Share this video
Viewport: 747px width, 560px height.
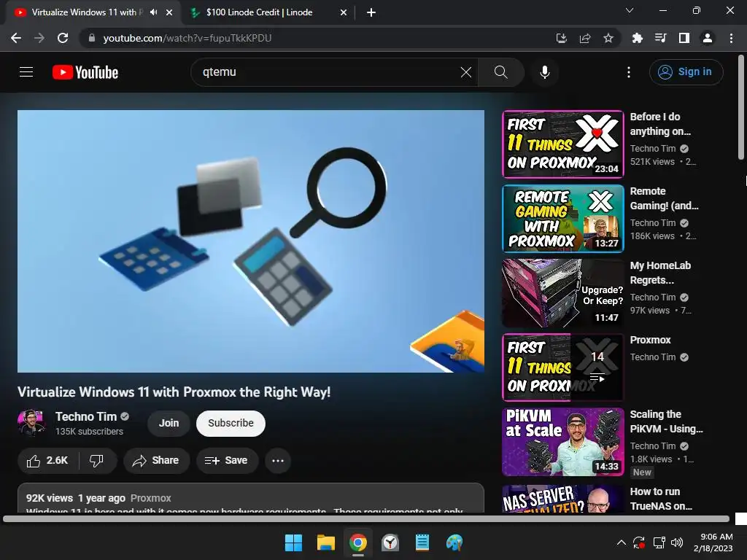pyautogui.click(x=156, y=461)
